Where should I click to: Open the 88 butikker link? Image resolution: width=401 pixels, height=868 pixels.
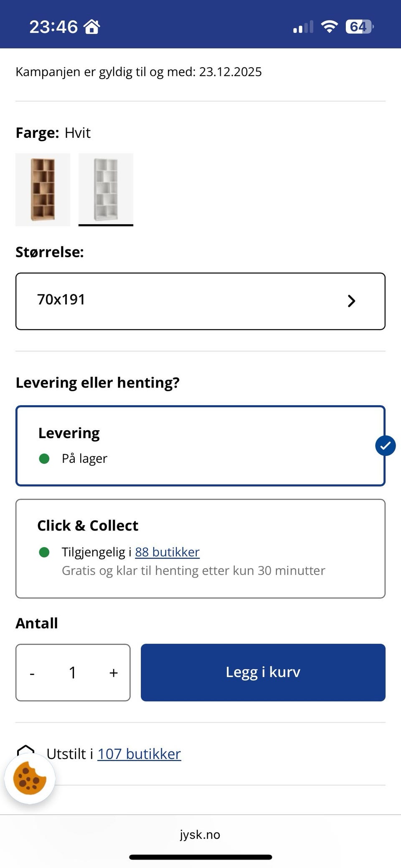[x=167, y=552]
